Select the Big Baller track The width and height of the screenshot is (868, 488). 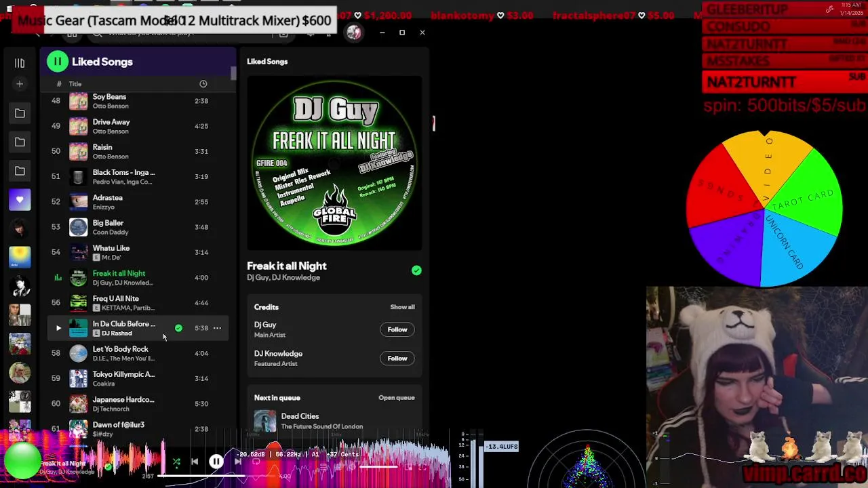point(138,227)
